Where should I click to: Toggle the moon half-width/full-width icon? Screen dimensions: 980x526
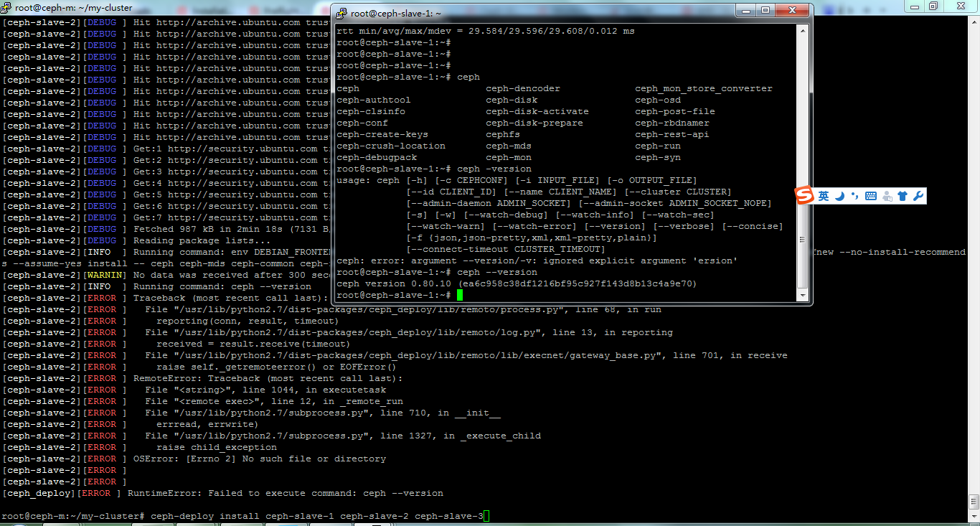click(x=840, y=196)
